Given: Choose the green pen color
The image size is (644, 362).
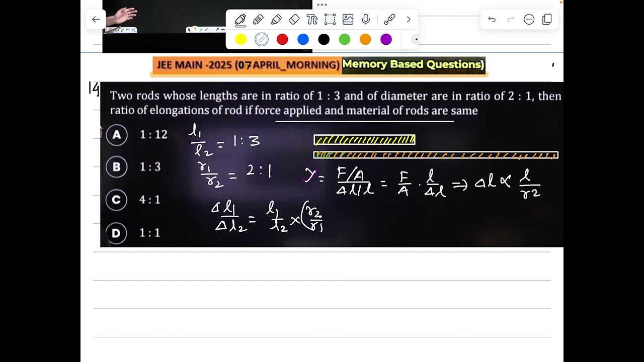Looking at the screenshot, I should coord(345,39).
